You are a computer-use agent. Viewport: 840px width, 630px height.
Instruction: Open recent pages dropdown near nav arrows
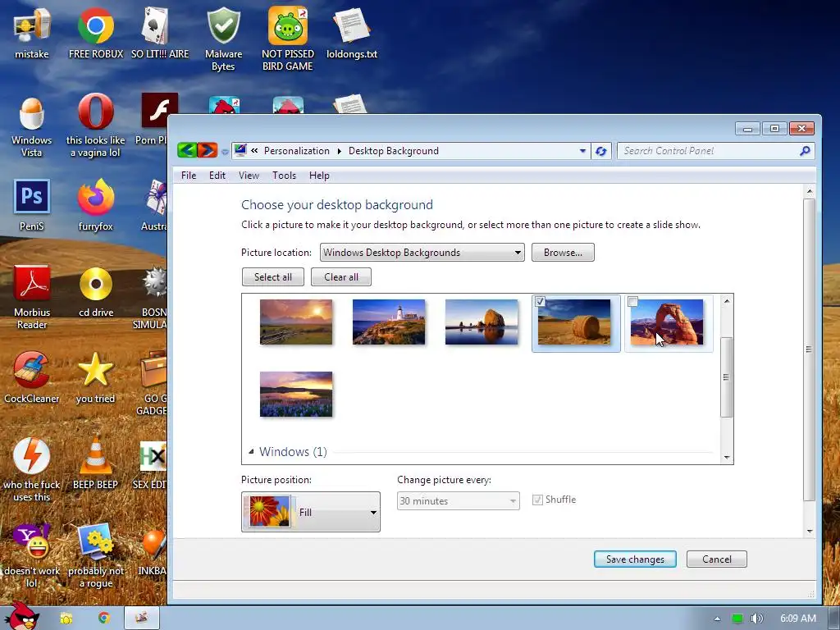[x=225, y=152]
